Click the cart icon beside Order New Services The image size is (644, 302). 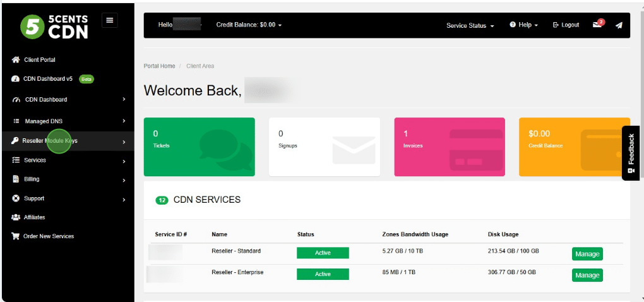[16, 236]
